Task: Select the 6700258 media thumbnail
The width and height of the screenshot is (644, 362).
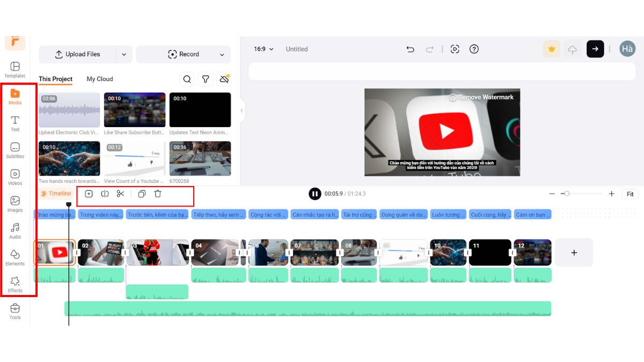Action: (200, 158)
